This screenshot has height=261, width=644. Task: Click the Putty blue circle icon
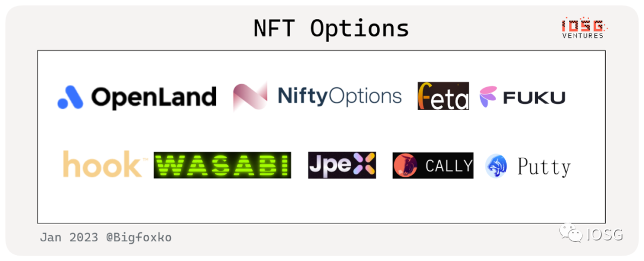click(496, 166)
